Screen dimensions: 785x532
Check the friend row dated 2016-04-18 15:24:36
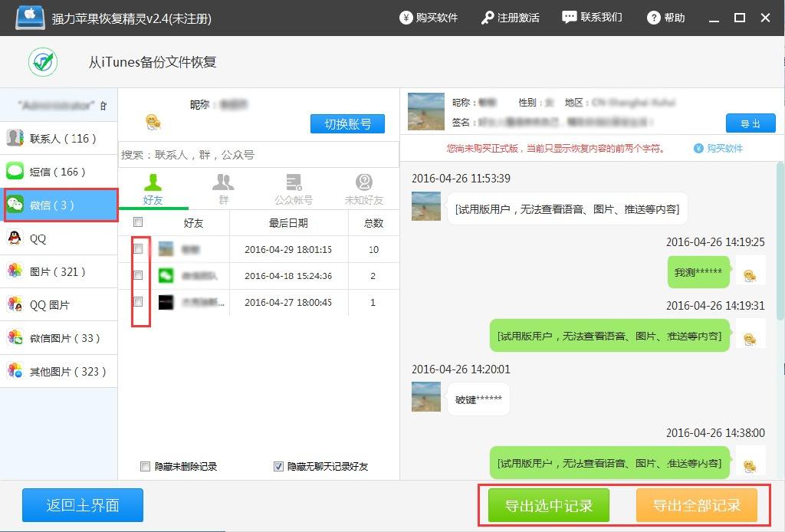(x=139, y=275)
